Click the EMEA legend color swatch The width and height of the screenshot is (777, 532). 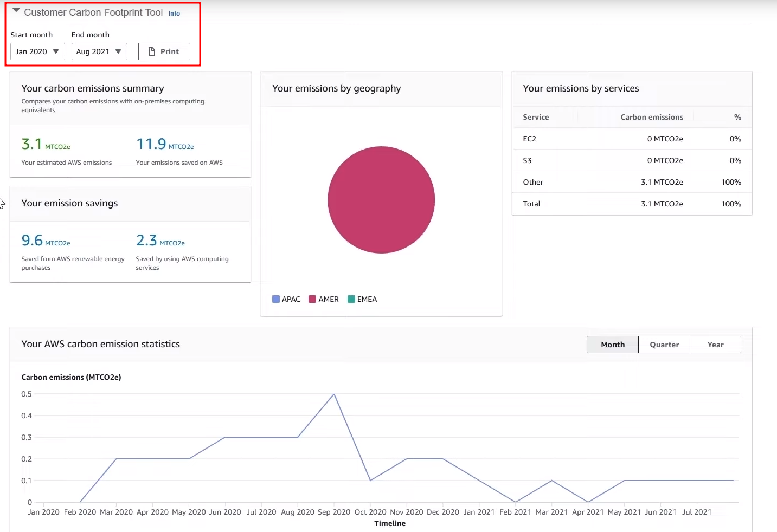tap(351, 299)
